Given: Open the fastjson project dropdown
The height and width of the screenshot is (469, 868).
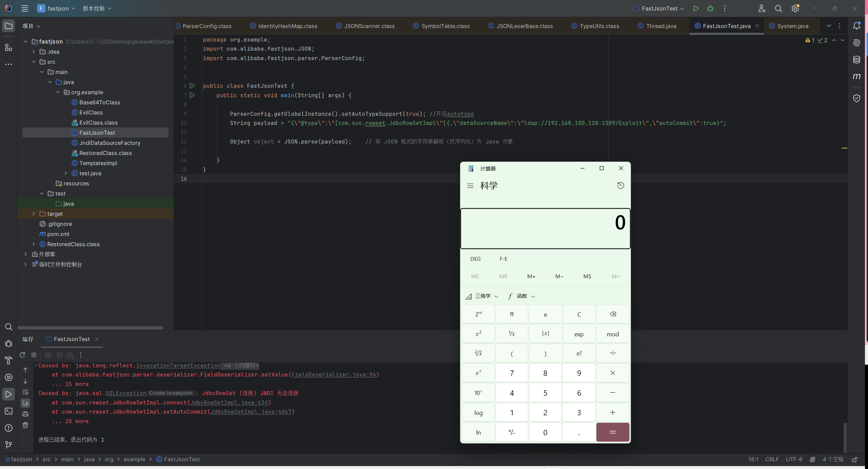Looking at the screenshot, I should (x=56, y=8).
